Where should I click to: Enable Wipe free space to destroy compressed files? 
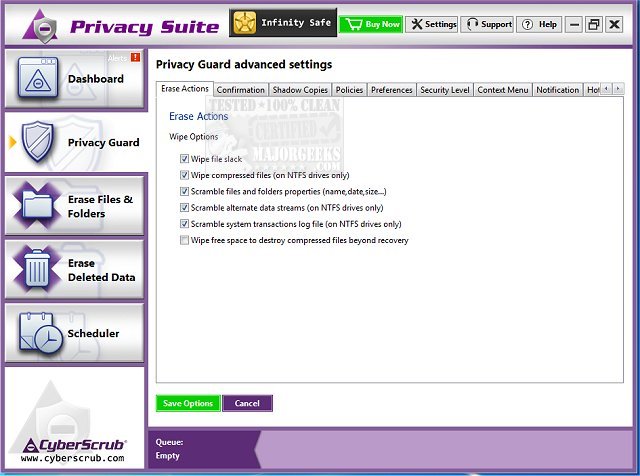[184, 240]
